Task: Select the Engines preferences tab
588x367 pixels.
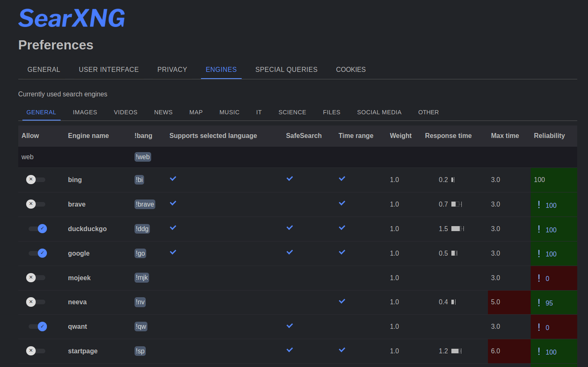Action: 221,69
